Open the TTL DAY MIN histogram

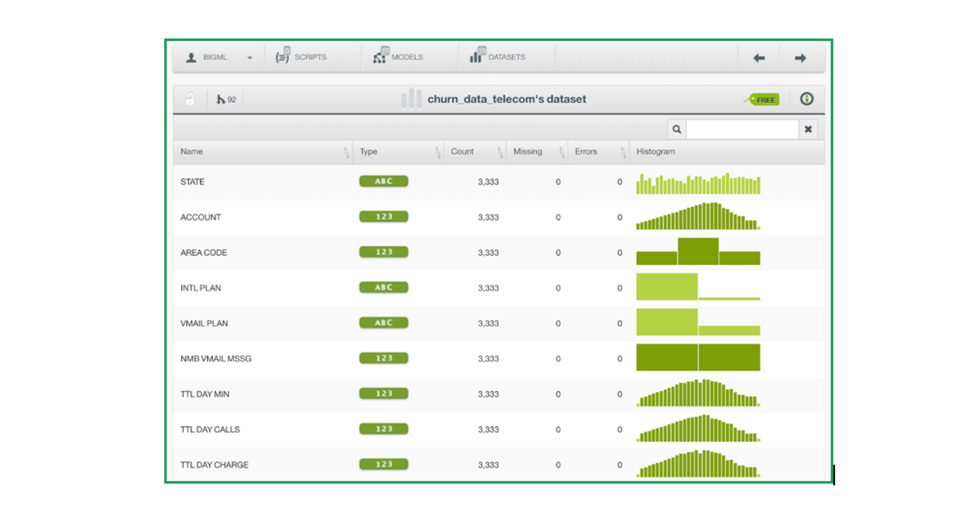tap(698, 393)
